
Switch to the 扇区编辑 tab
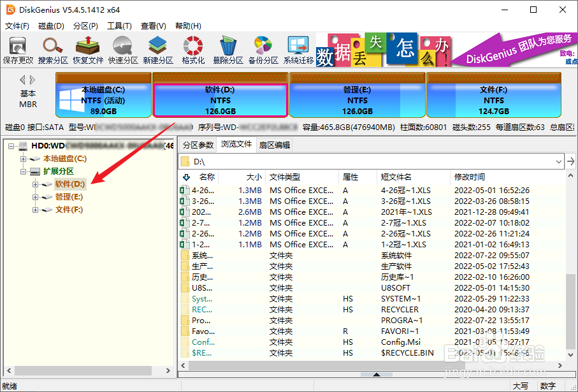(x=274, y=145)
